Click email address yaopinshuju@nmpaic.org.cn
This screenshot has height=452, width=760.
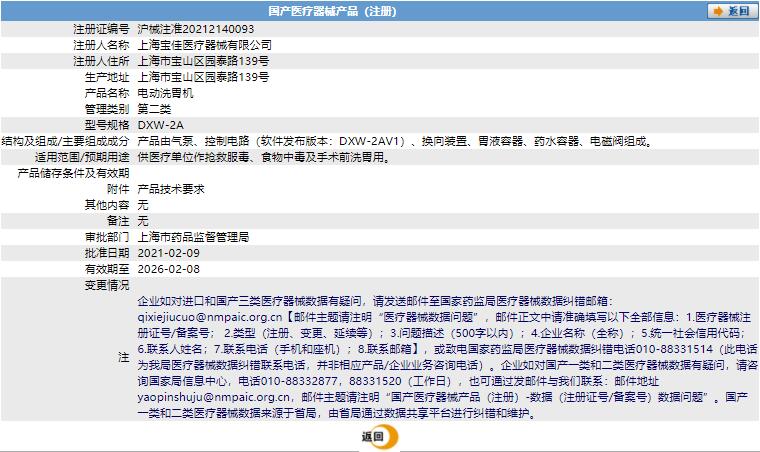[214, 397]
